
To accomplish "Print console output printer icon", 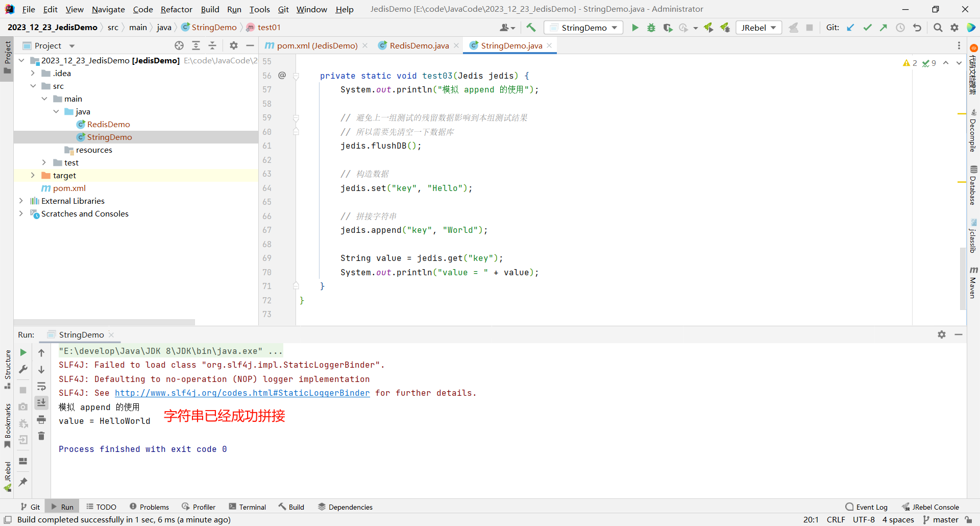I will [41, 420].
